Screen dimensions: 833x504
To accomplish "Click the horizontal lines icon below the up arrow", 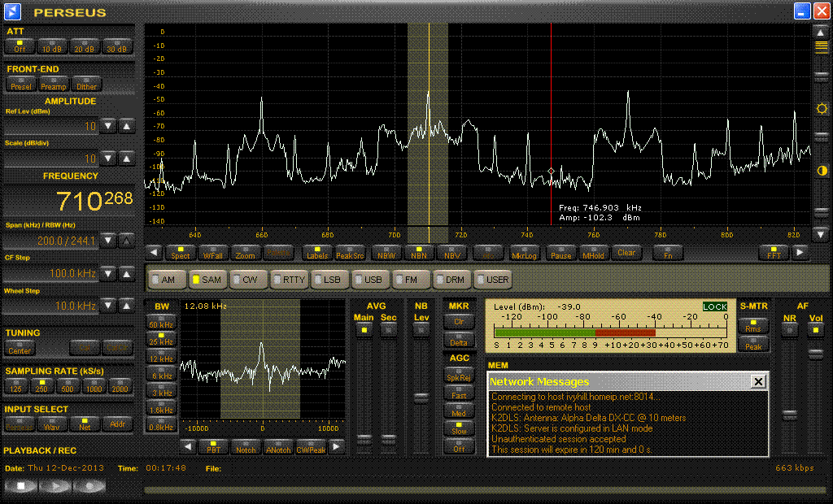I will click(822, 47).
